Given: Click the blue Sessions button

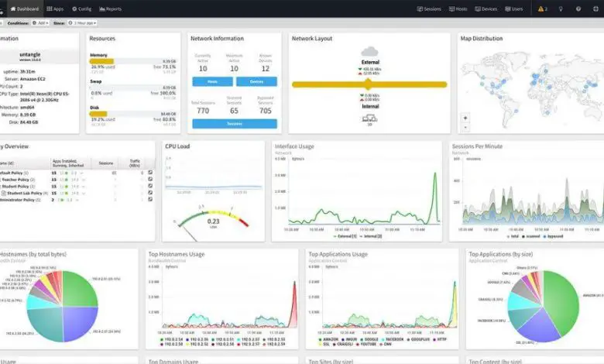Looking at the screenshot, I should [x=235, y=124].
